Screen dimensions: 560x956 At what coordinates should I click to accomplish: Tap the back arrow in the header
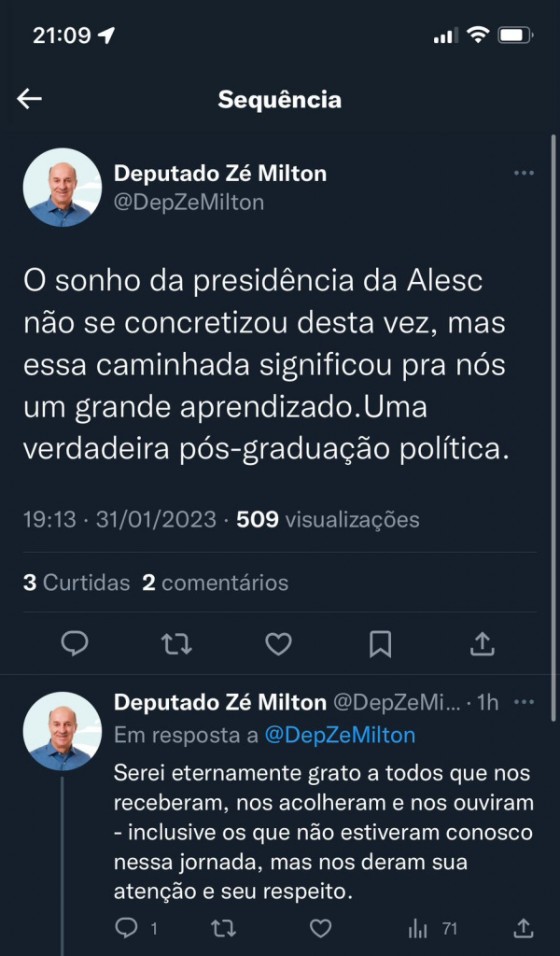click(x=30, y=99)
